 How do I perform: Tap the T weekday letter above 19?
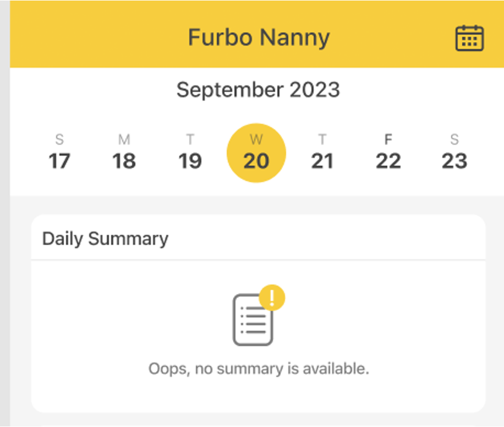pyautogui.click(x=190, y=140)
